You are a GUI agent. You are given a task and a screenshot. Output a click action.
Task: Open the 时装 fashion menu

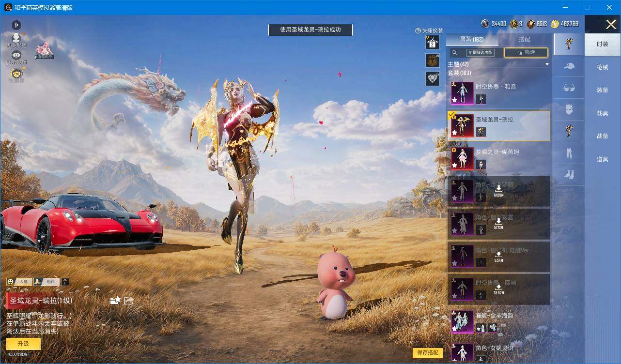pos(603,44)
